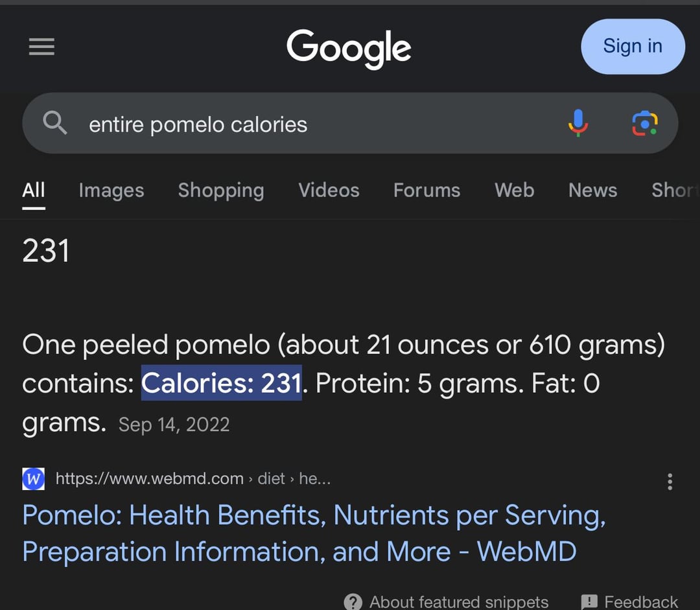Select the highlighted Calories: 231 text
The image size is (700, 610).
click(x=222, y=382)
